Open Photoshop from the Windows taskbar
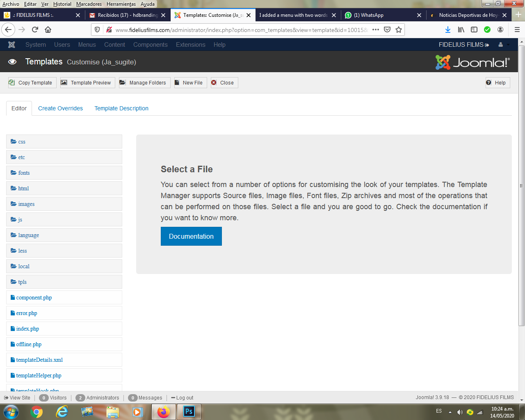 (x=189, y=411)
